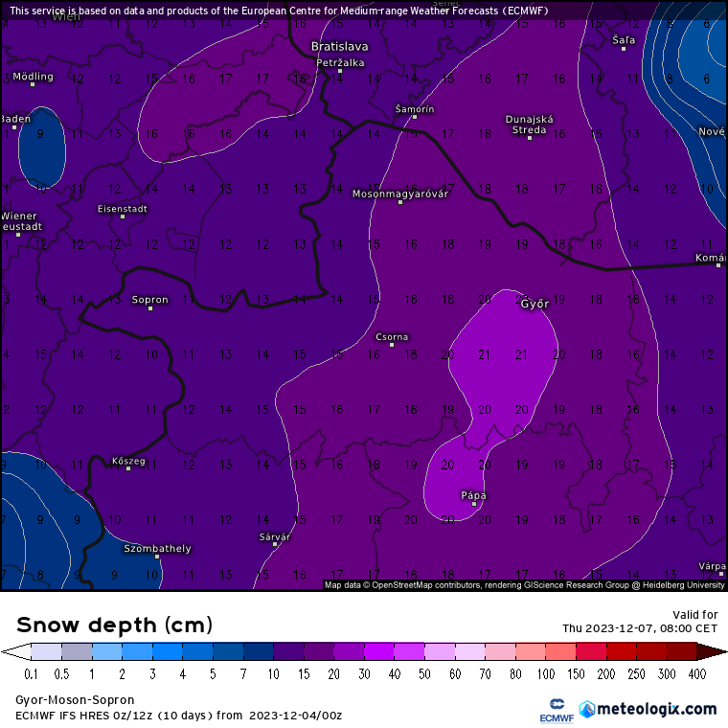Click the valid-time date Thu 2023-12-07
This screenshot has width=728, height=728.
click(x=639, y=628)
